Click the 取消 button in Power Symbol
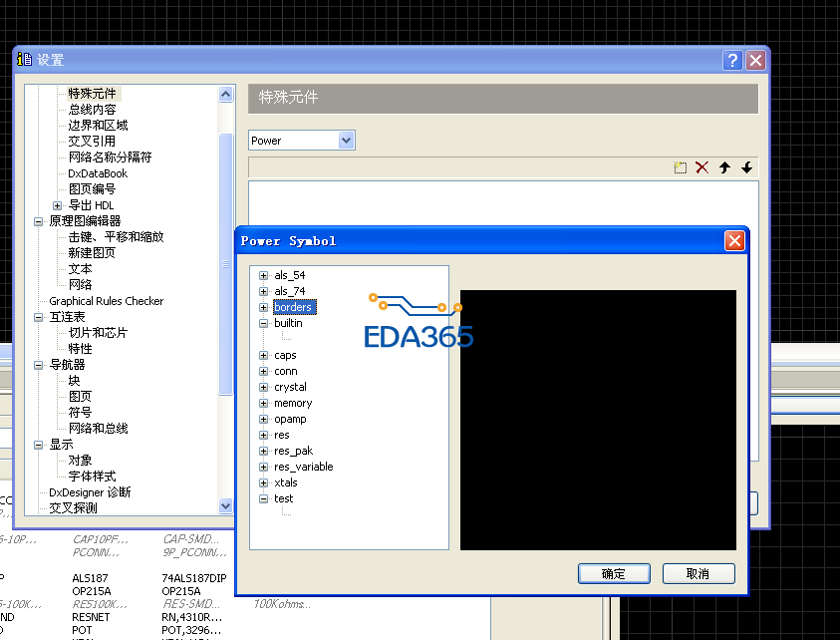Image resolution: width=840 pixels, height=640 pixels. pyautogui.click(x=699, y=573)
